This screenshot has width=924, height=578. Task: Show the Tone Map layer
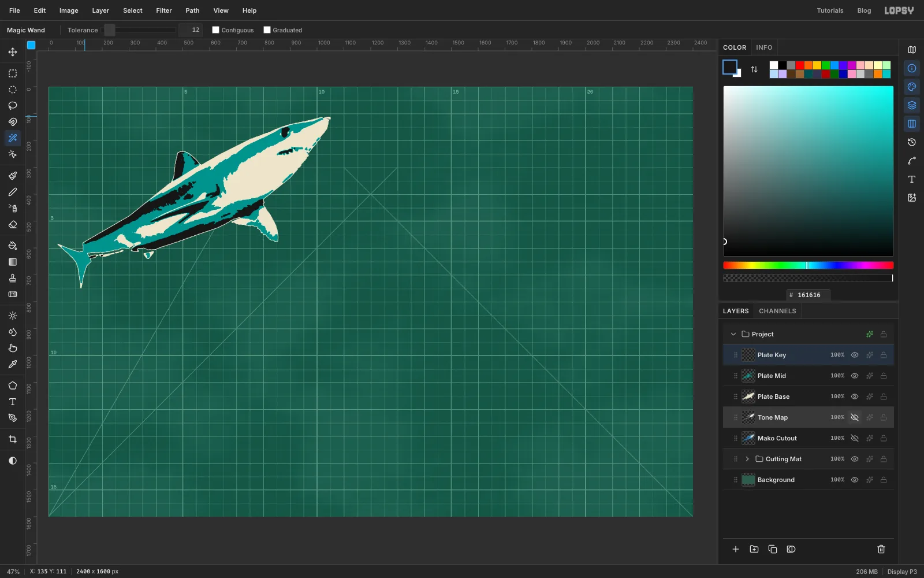tap(855, 417)
